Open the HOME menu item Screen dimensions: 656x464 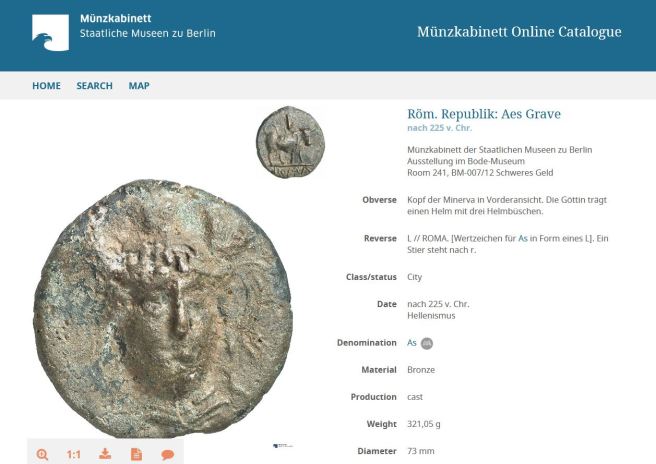46,86
